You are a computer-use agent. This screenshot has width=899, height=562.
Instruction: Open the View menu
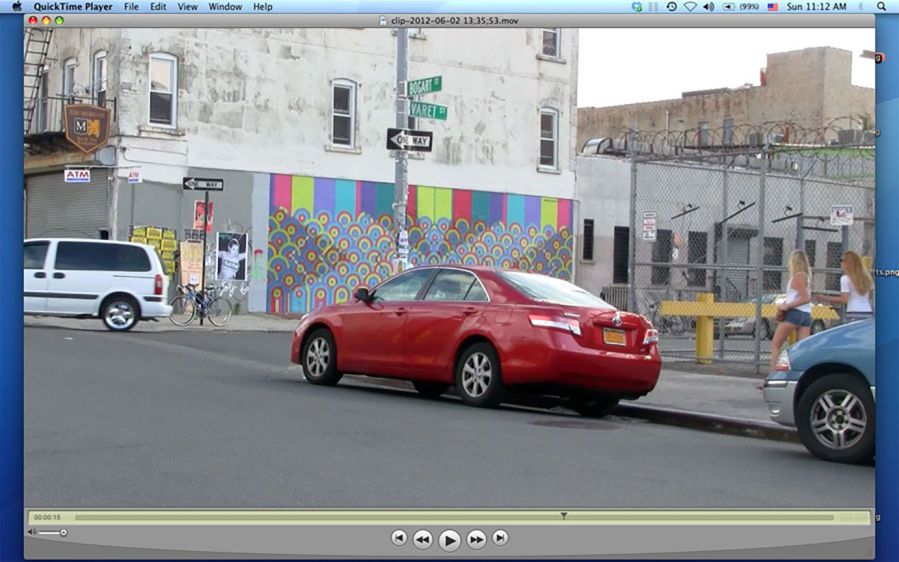[187, 7]
